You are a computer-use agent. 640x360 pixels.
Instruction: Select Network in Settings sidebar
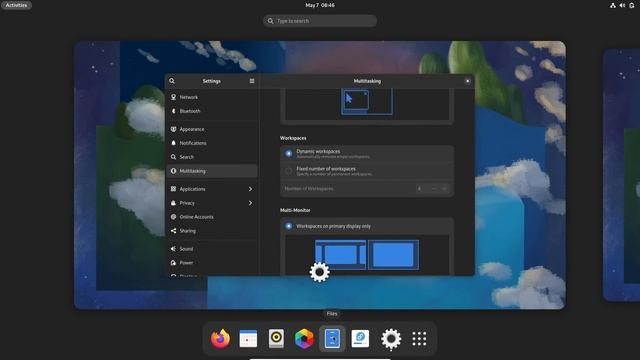point(212,97)
